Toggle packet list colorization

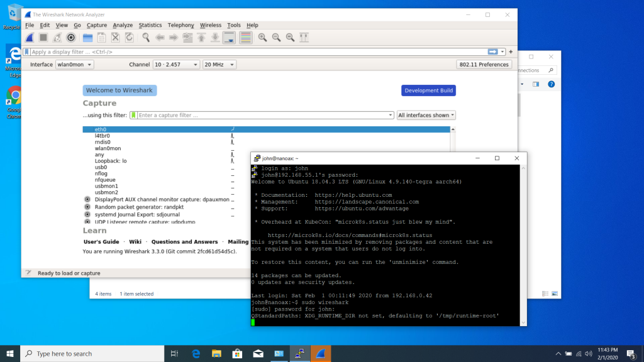point(246,38)
